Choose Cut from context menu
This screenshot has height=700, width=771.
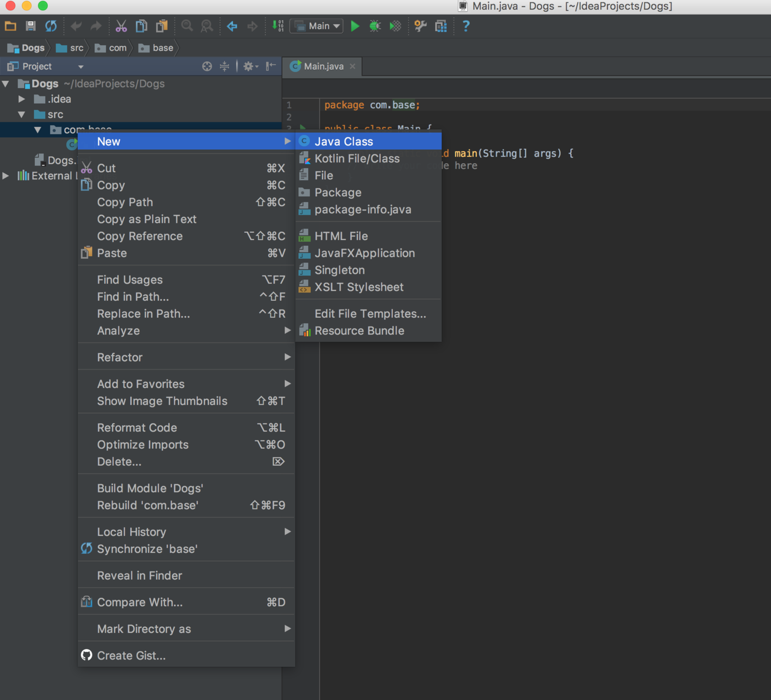coord(186,168)
